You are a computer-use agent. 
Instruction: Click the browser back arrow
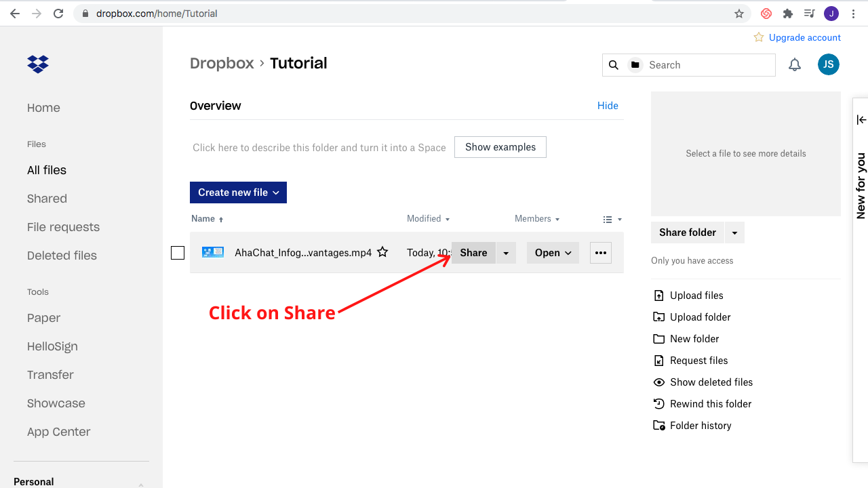coord(15,14)
